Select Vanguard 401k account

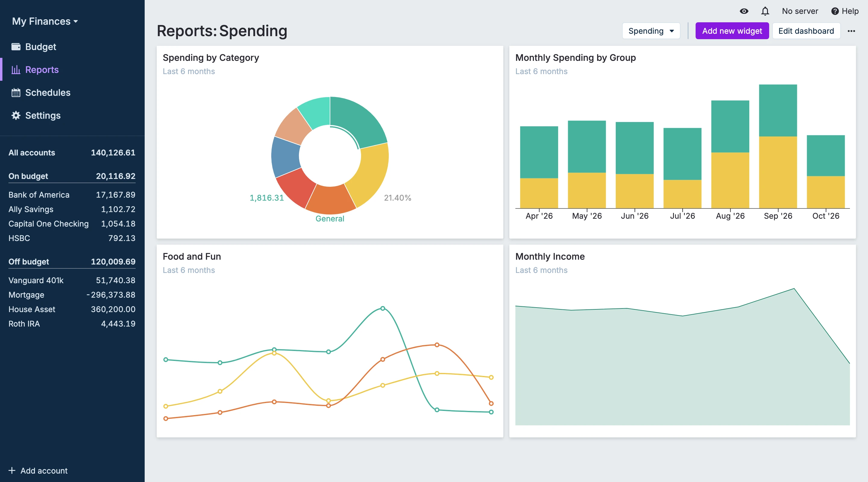click(x=72, y=280)
